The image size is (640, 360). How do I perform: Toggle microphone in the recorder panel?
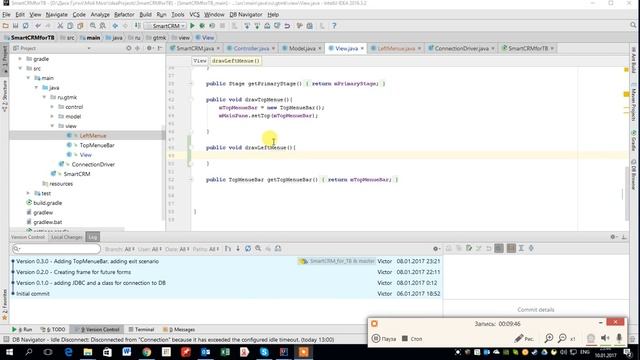(619, 338)
